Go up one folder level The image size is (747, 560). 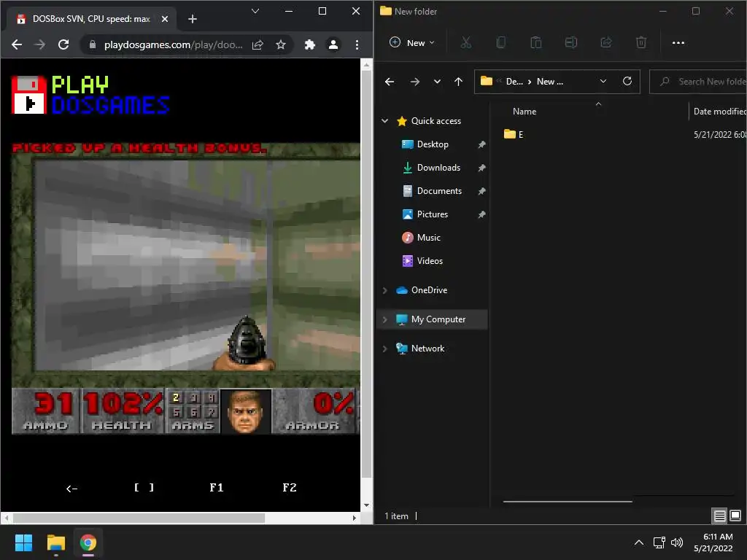(458, 82)
